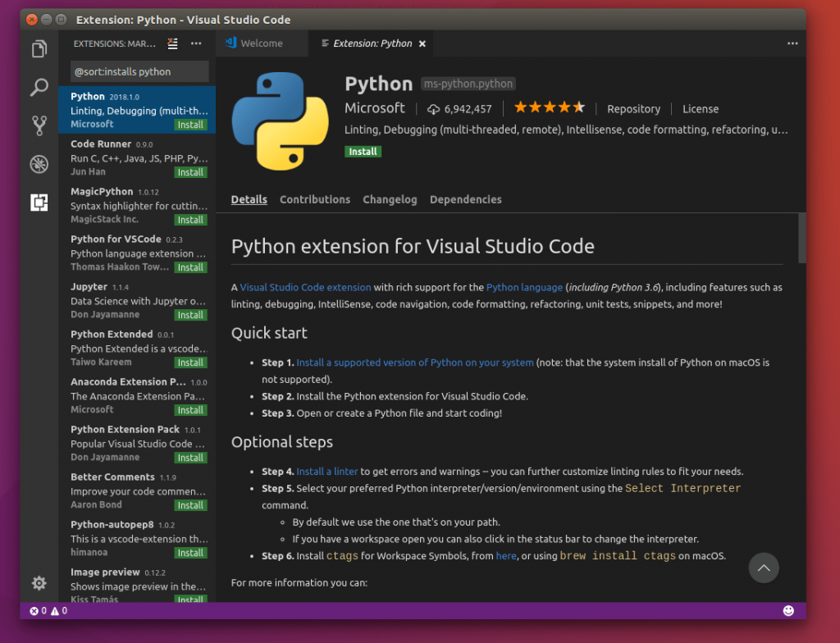Open the Repository link

pos(633,108)
